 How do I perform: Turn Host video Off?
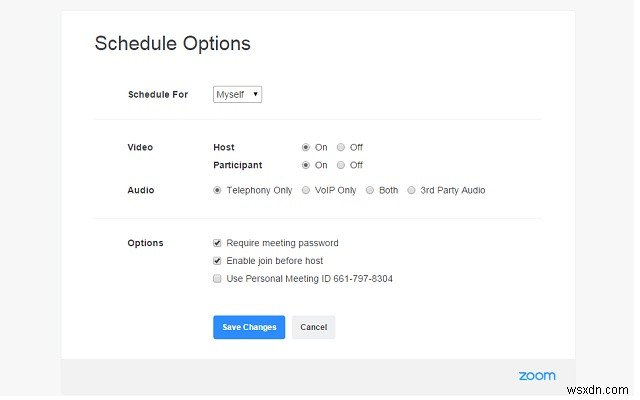tap(341, 147)
